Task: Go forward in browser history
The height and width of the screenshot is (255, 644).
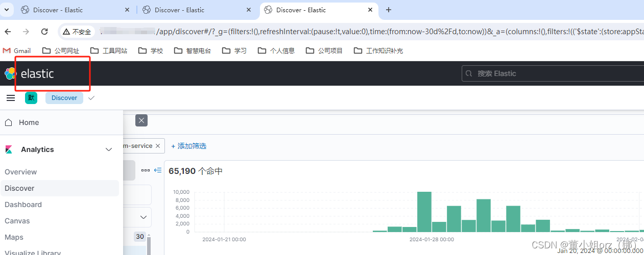Action: coord(26,32)
